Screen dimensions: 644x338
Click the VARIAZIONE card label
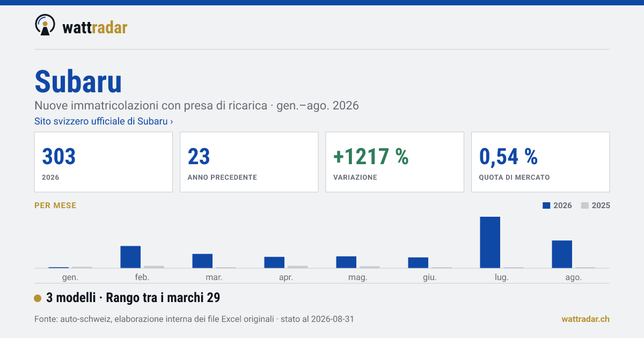[x=355, y=177]
